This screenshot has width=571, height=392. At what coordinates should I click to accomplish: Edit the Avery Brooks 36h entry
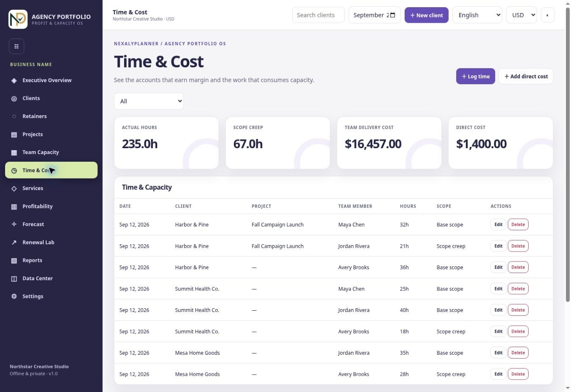tap(498, 267)
